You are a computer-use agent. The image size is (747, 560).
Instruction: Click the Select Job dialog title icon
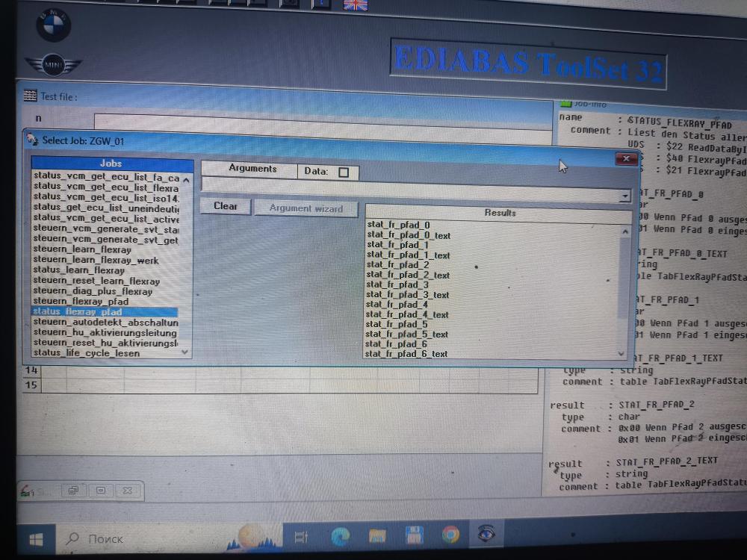[x=32, y=139]
